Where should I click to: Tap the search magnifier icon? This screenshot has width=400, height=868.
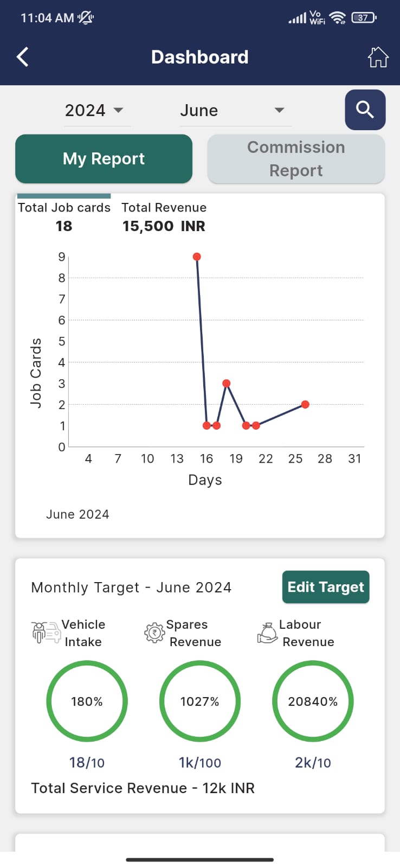(x=365, y=110)
